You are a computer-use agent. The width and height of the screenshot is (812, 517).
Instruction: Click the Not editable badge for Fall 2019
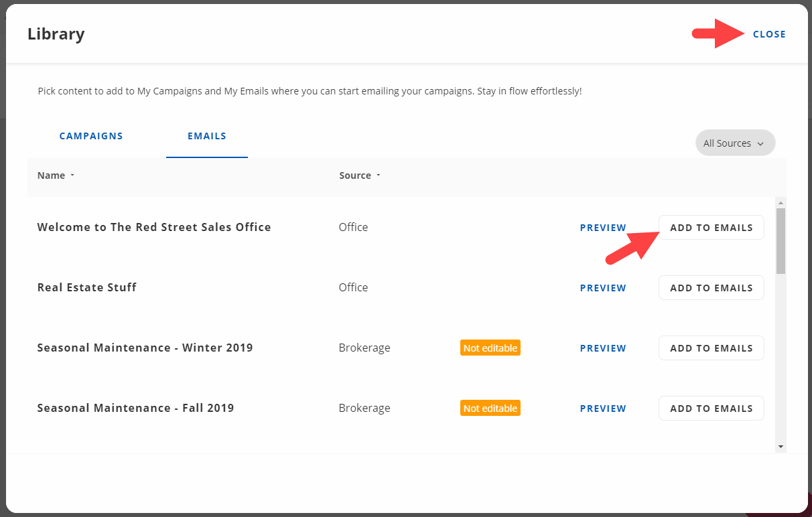click(490, 409)
